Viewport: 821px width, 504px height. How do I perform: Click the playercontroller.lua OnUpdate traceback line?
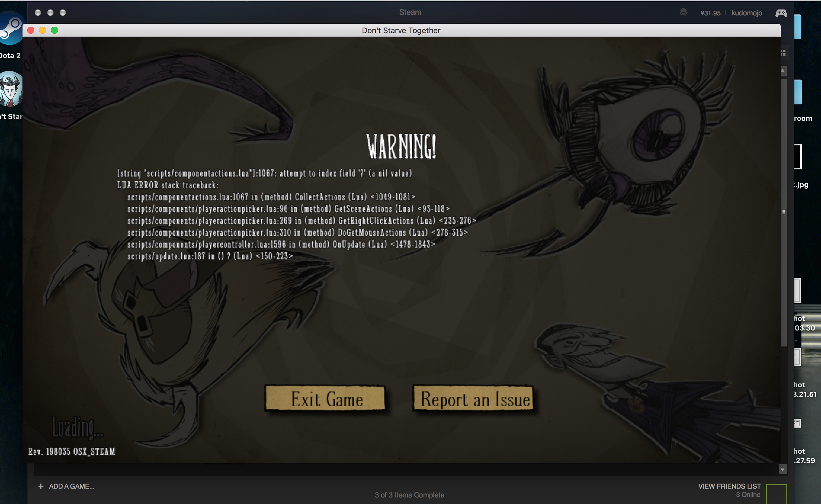click(x=281, y=244)
